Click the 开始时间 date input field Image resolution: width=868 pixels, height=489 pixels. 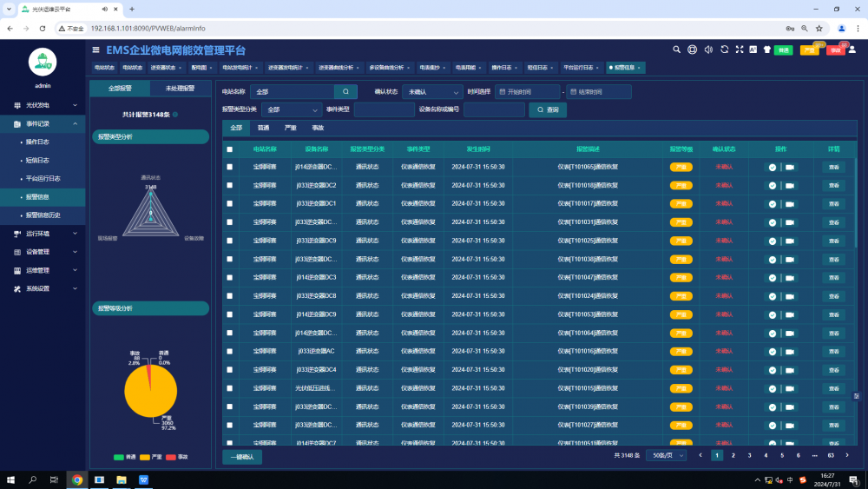(x=528, y=91)
